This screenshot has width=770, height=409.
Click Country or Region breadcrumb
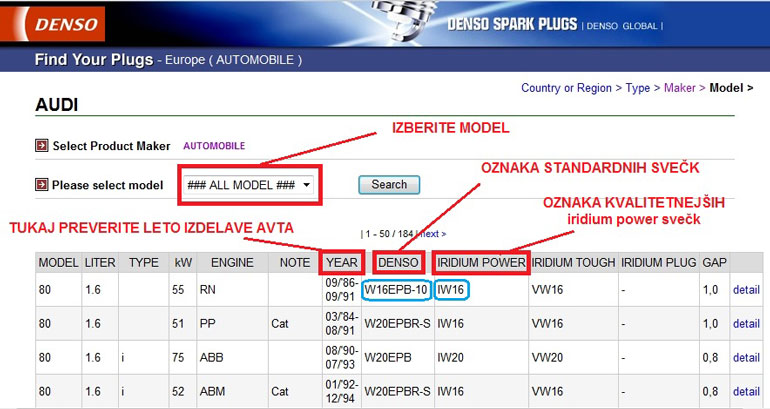point(566,88)
